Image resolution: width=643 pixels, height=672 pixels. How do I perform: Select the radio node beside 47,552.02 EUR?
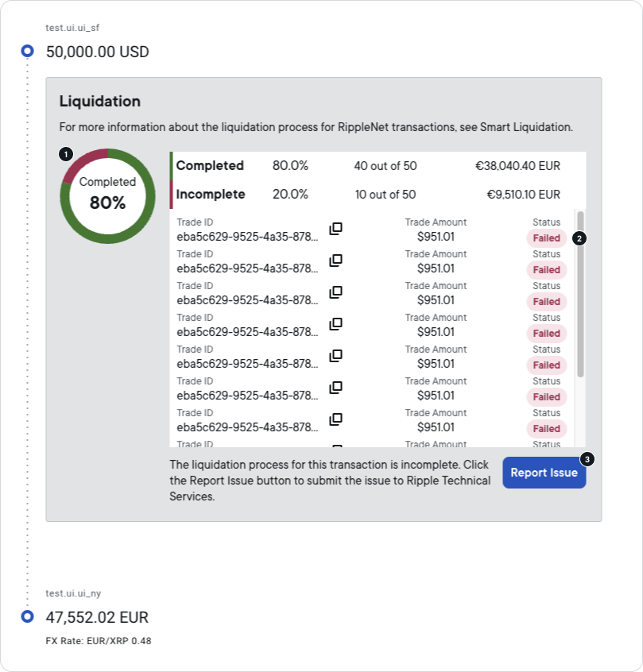(x=26, y=616)
